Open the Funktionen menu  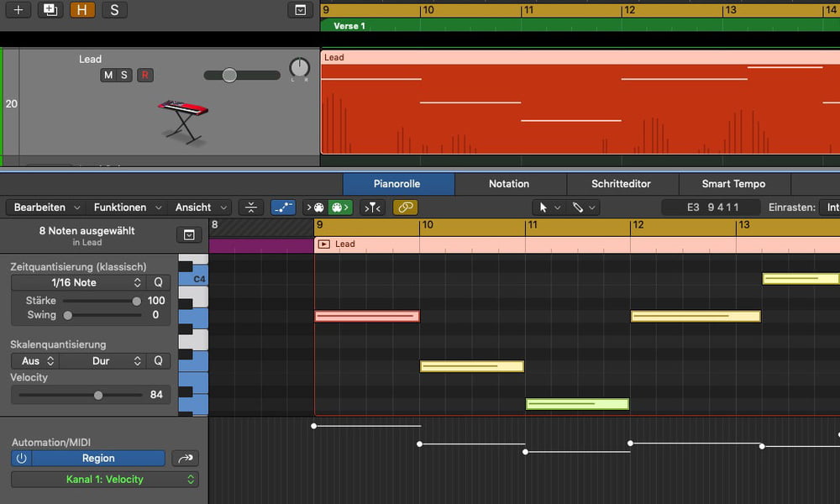127,207
